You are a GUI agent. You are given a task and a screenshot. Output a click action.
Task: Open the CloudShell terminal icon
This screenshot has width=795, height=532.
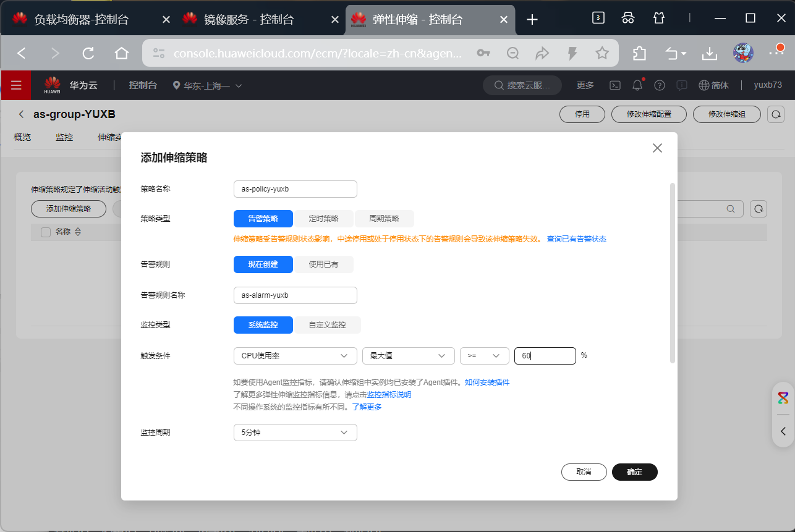pyautogui.click(x=615, y=85)
